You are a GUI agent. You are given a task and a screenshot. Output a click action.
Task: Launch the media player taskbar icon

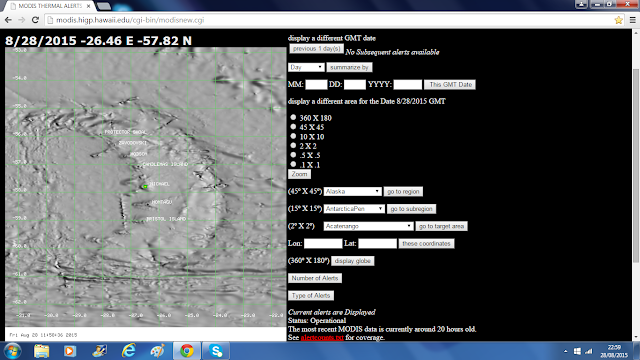pyautogui.click(x=69, y=351)
